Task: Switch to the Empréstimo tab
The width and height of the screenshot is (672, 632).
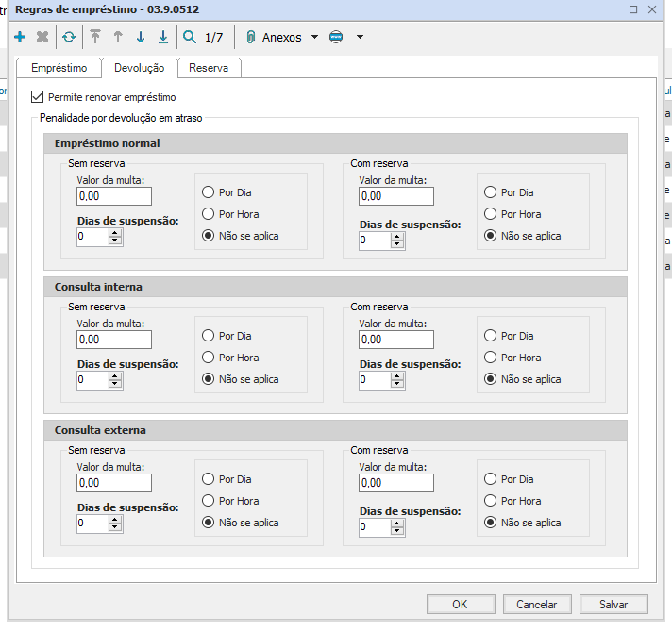Action: (x=59, y=68)
